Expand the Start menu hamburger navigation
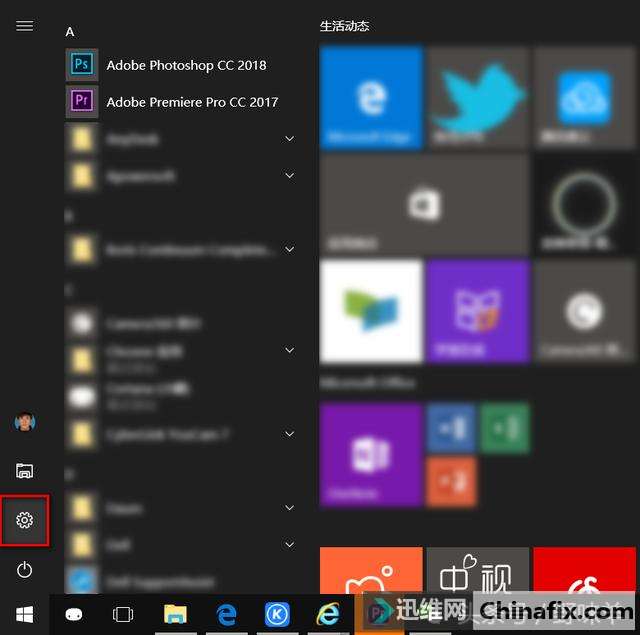Viewport: 640px width, 635px height. coord(24,26)
